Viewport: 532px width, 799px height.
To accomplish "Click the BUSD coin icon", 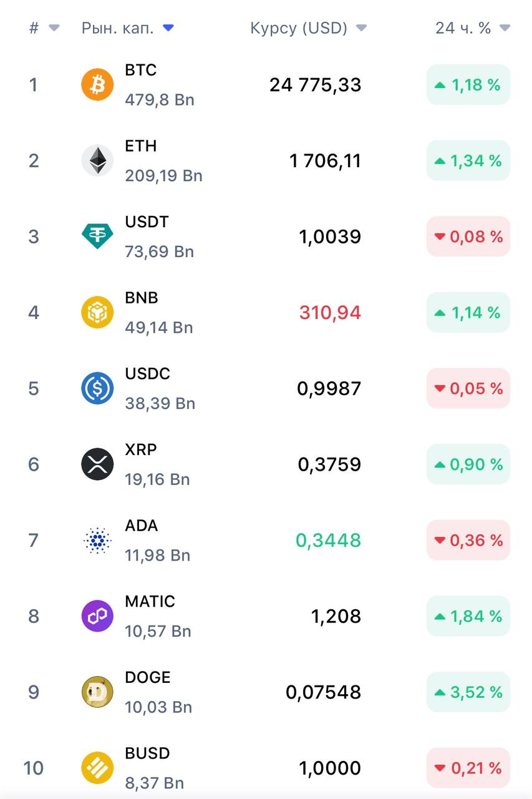I will click(97, 768).
